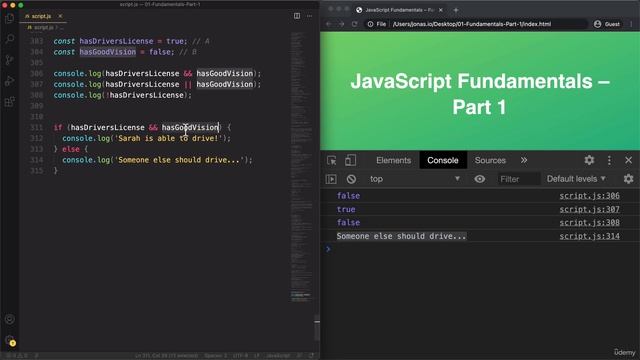Open the Guest profile button
640x360 pixels.
[607, 24]
